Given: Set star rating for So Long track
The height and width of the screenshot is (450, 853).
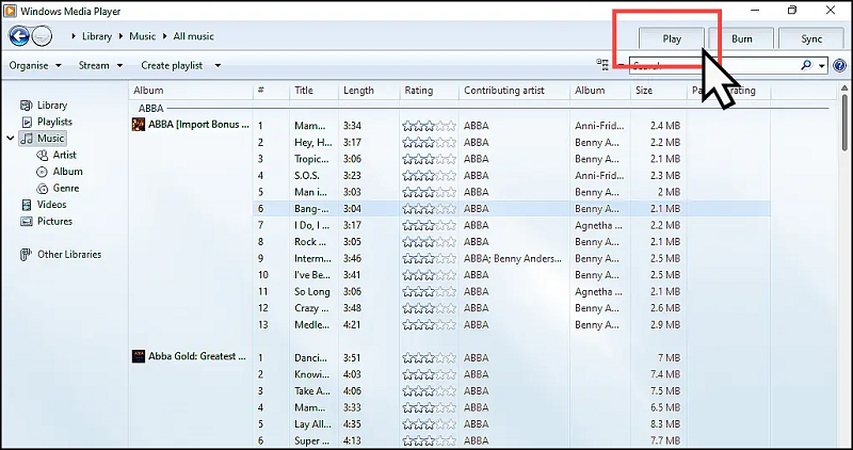Looking at the screenshot, I should click(x=429, y=292).
